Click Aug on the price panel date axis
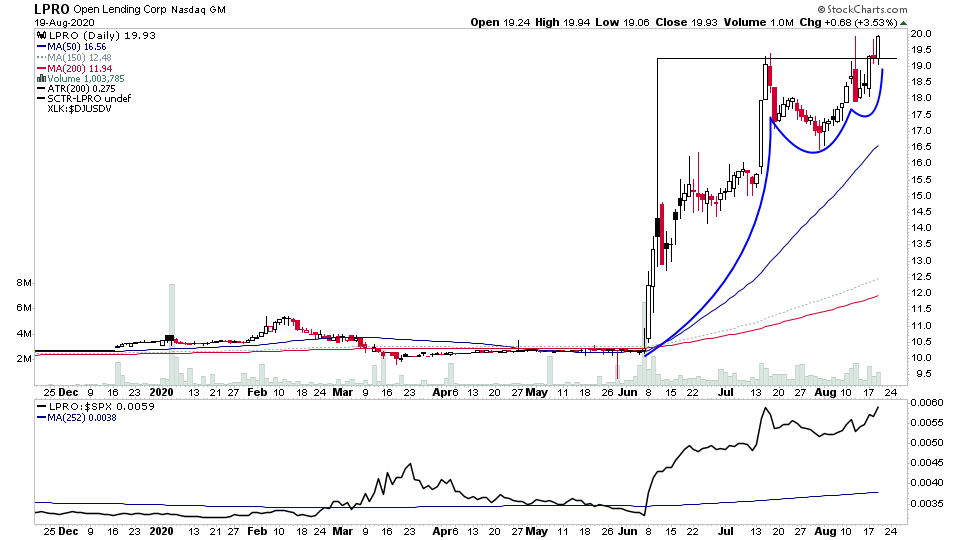The width and height of the screenshot is (960, 540). coord(826,392)
